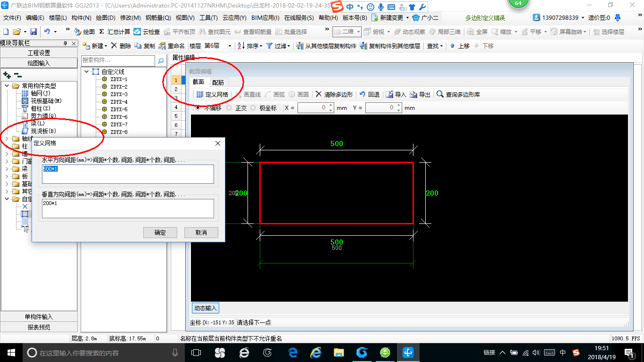Screen dimensions: 644x362
Task: Click 定义网格 grid tool in section editor
Action: click(x=212, y=94)
